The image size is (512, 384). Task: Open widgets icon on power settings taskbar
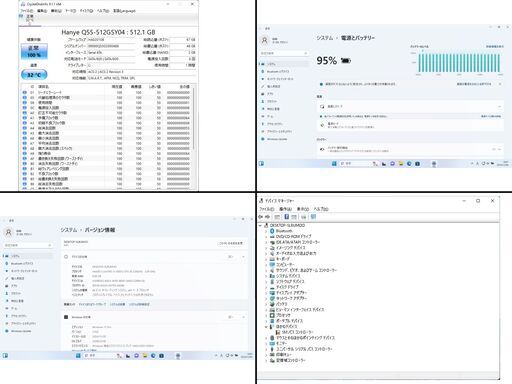261,164
